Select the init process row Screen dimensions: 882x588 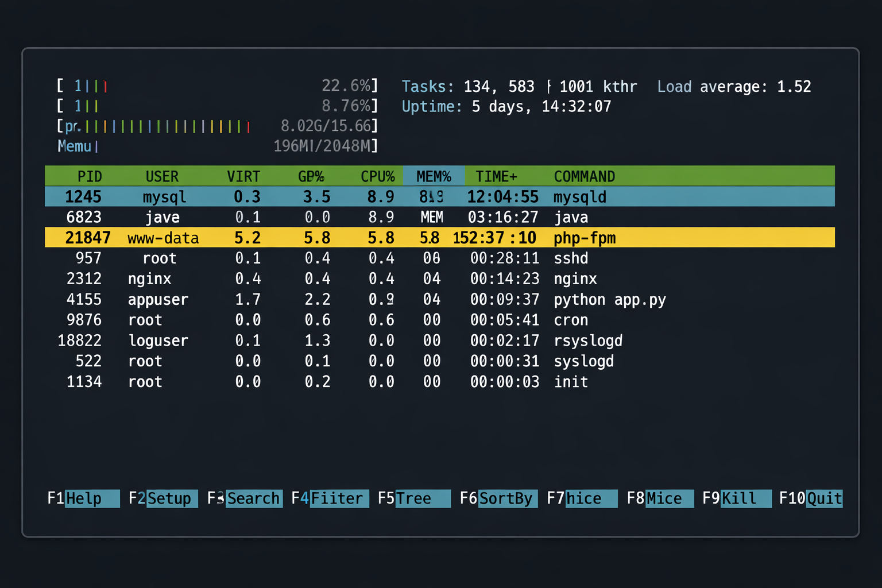439,382
